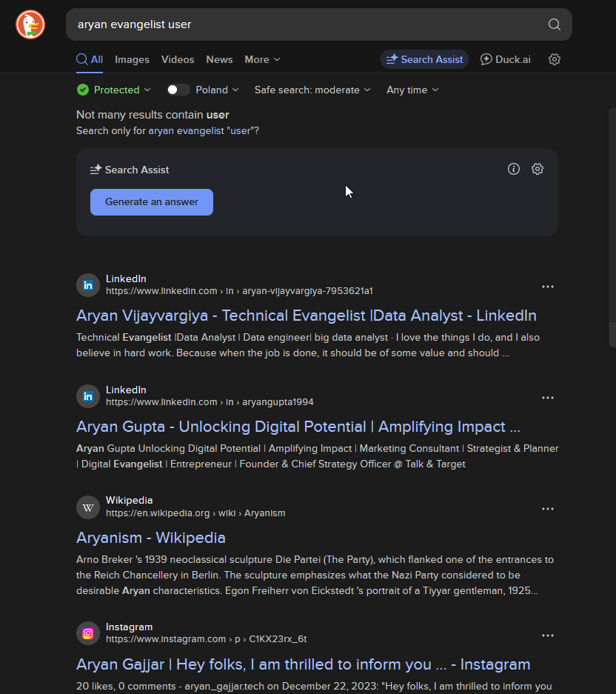Open more options for Wikipedia result

pyautogui.click(x=548, y=509)
